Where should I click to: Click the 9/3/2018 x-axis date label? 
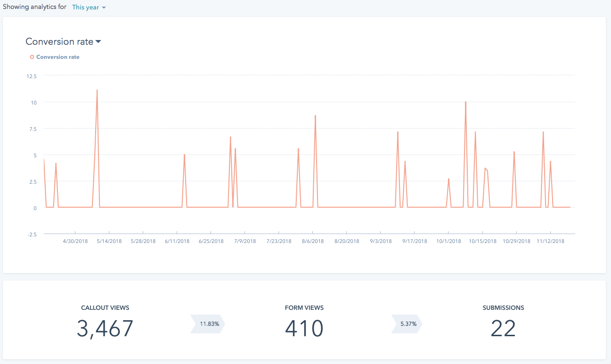tap(381, 241)
